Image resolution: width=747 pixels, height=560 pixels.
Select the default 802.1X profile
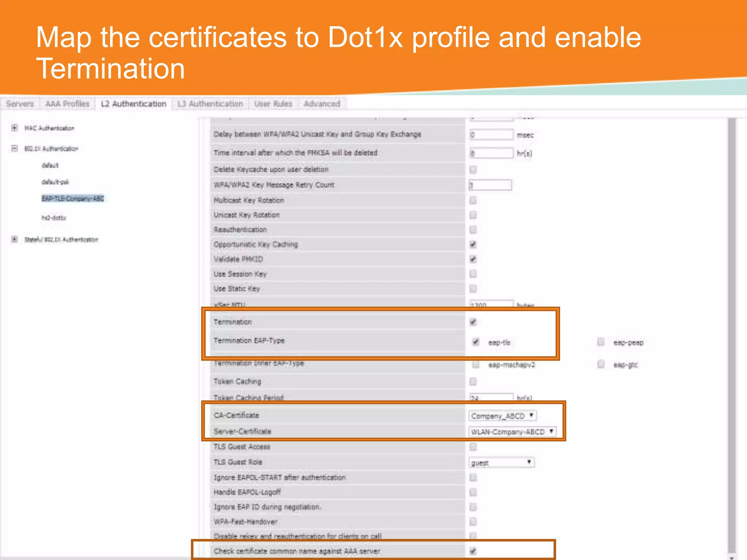click(50, 166)
